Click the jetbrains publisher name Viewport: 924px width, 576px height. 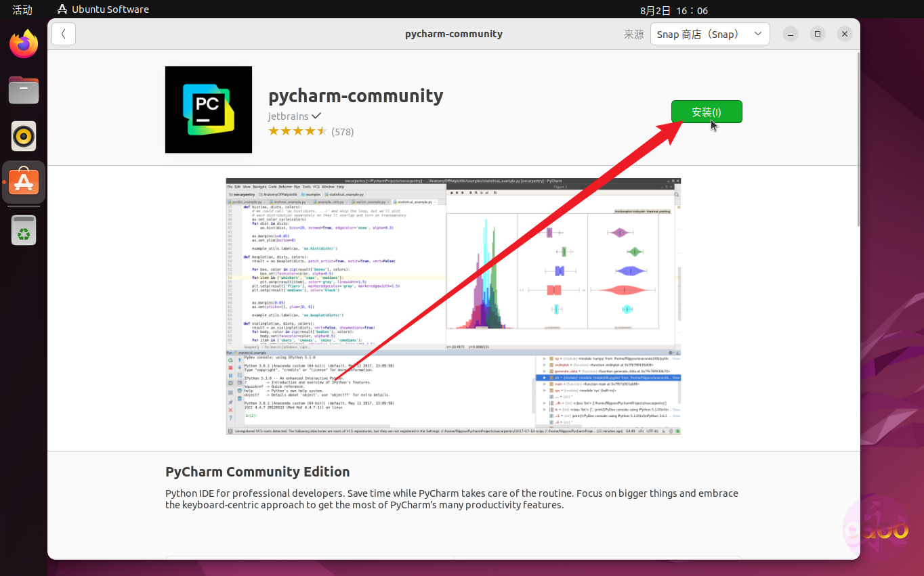pos(289,116)
